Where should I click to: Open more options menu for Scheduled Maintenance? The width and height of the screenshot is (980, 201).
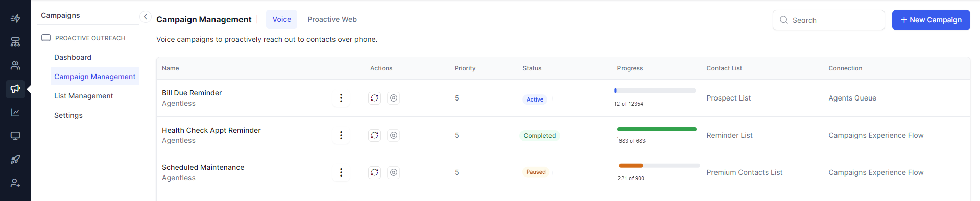[341, 172]
